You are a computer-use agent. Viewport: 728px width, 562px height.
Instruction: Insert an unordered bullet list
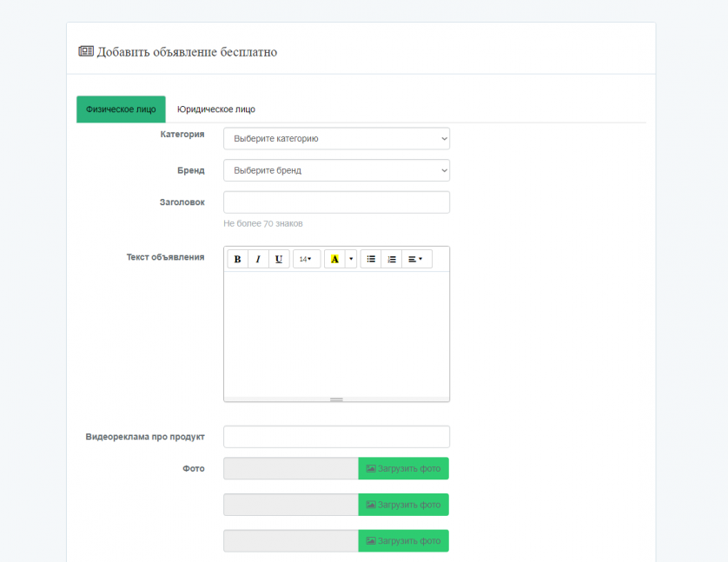pyautogui.click(x=371, y=259)
